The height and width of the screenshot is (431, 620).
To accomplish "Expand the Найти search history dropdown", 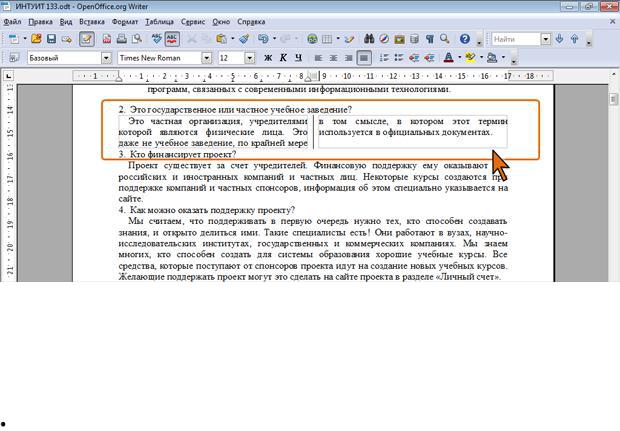I will [546, 39].
